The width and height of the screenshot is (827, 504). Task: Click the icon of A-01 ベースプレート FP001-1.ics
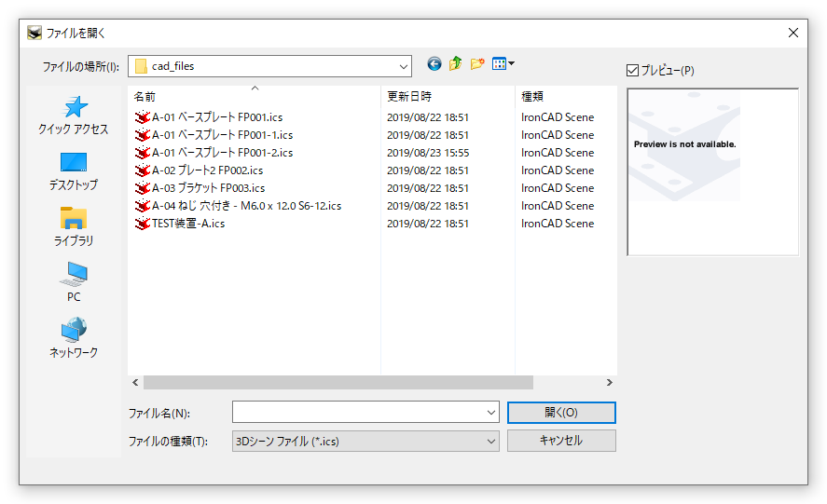pos(143,135)
